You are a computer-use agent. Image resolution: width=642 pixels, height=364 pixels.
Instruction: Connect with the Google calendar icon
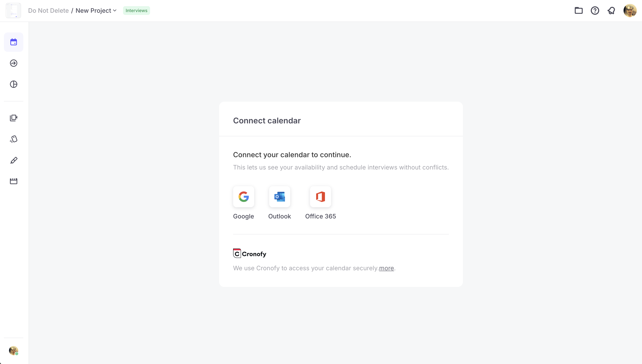[243, 197]
